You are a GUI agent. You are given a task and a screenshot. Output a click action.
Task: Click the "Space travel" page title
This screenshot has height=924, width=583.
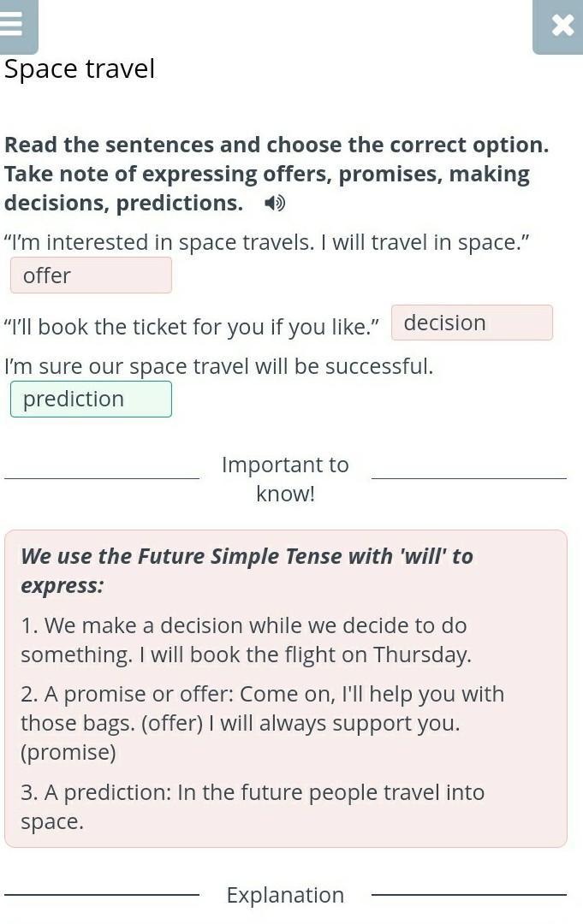click(80, 69)
